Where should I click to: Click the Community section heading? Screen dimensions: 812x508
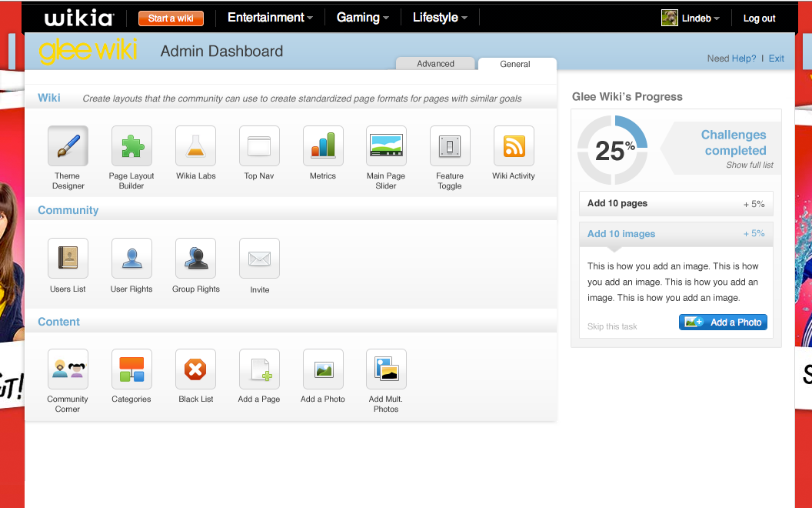pos(68,210)
